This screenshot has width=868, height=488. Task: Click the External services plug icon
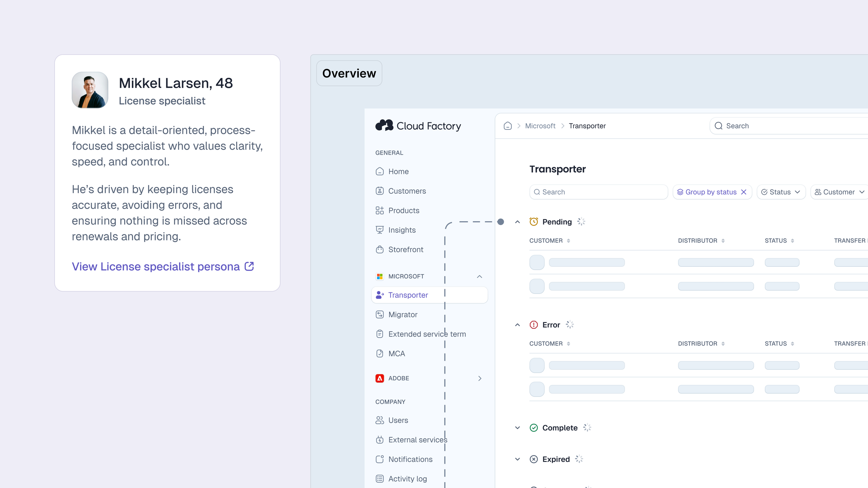point(379,440)
